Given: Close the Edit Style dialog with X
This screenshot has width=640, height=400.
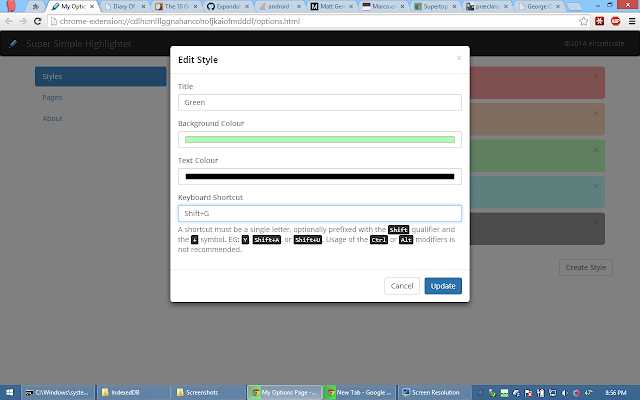Looking at the screenshot, I should [459, 58].
